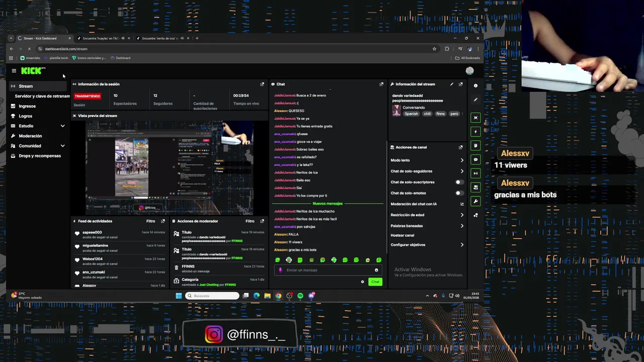Screen dimensions: 644x362
Task: Click Hostear canal
Action: 403,235
